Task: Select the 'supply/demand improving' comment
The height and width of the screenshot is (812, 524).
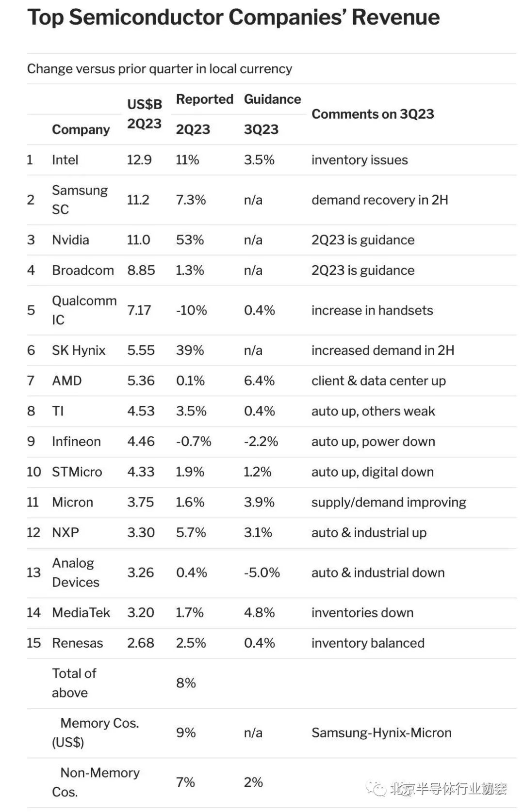Action: [389, 502]
